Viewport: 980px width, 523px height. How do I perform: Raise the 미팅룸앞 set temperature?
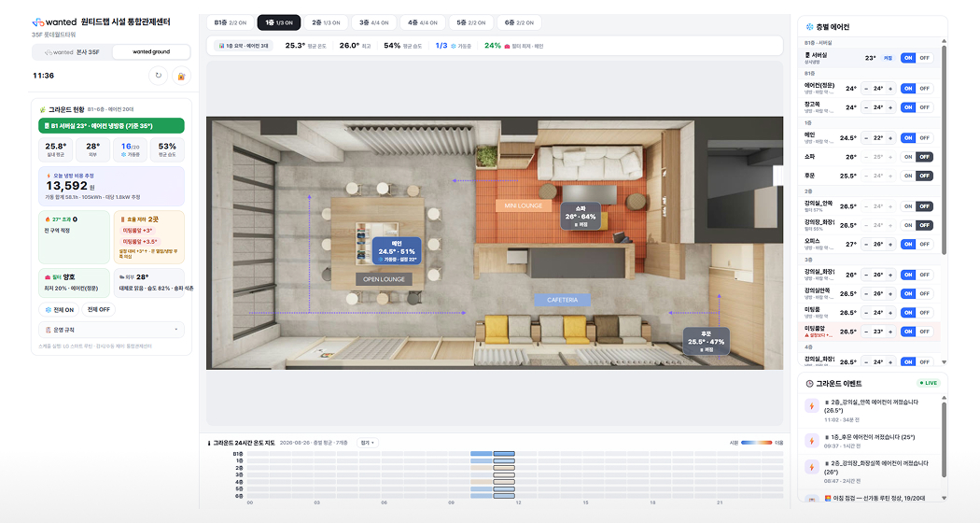890,332
